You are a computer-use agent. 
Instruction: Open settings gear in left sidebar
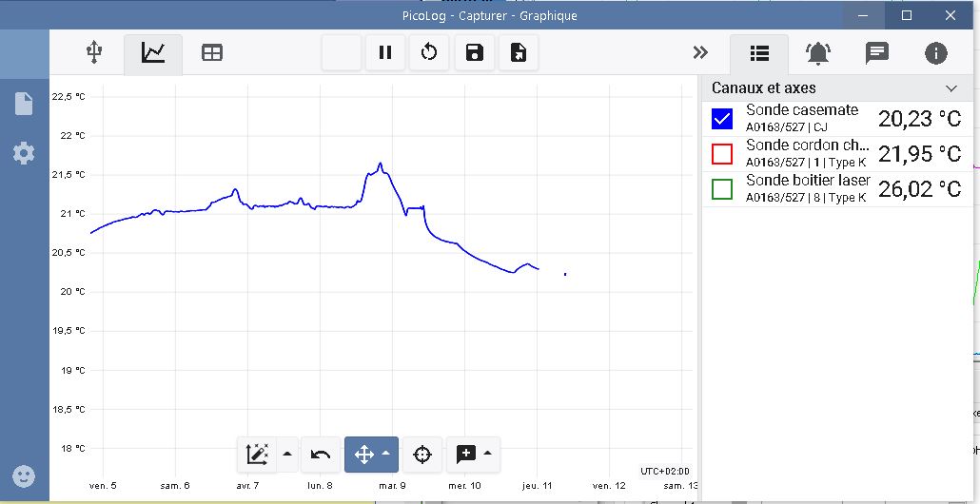[x=24, y=153]
